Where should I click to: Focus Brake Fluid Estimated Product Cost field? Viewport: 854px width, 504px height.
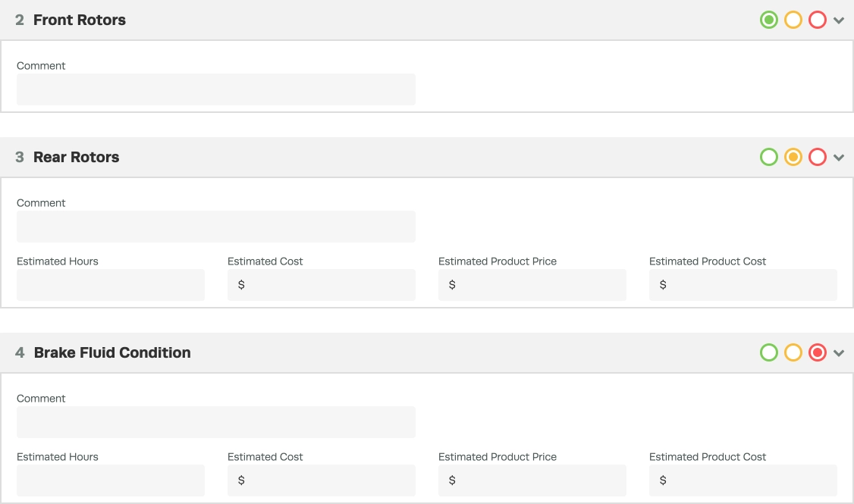[x=743, y=480]
